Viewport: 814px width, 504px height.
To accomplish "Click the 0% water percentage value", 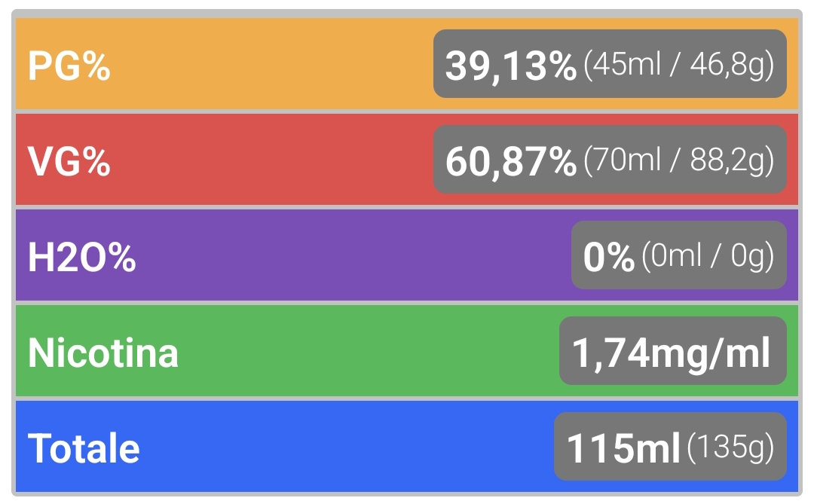I will coord(609,257).
